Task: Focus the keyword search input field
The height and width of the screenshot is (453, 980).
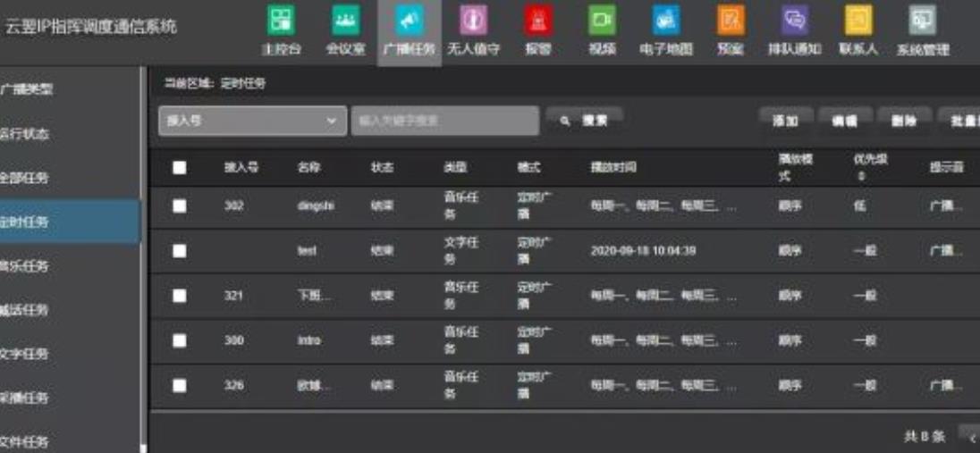Action: point(445,121)
